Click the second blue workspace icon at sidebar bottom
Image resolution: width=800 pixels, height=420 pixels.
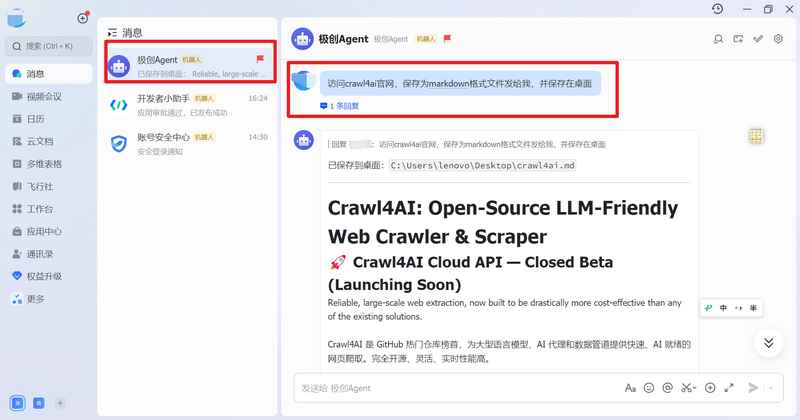pos(39,403)
